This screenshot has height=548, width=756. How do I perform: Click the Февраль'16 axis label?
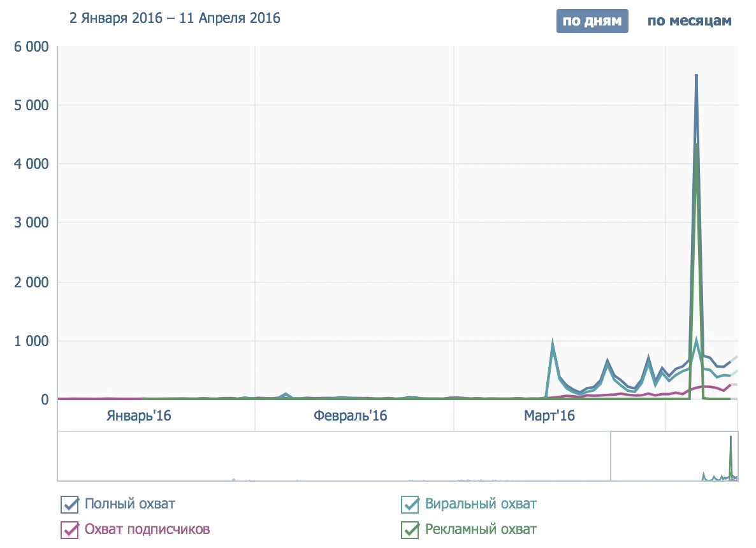(x=351, y=416)
